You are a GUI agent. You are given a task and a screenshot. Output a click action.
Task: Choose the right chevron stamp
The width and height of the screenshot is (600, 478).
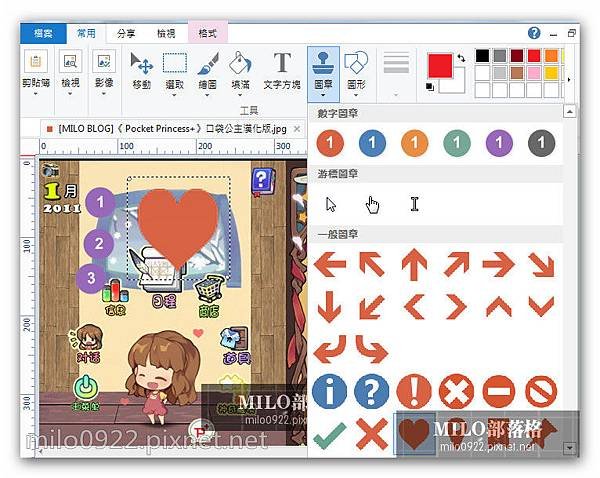[457, 307]
